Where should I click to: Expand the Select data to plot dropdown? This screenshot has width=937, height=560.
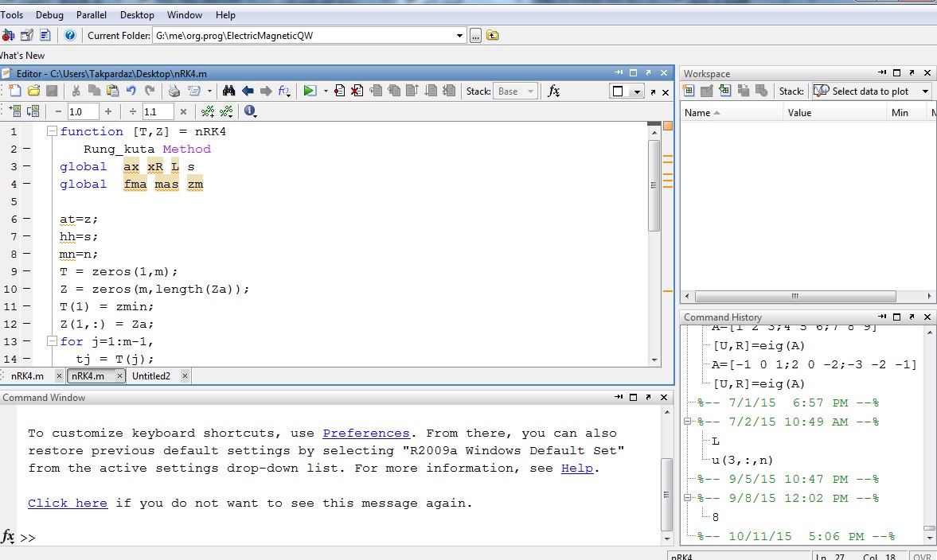[925, 91]
